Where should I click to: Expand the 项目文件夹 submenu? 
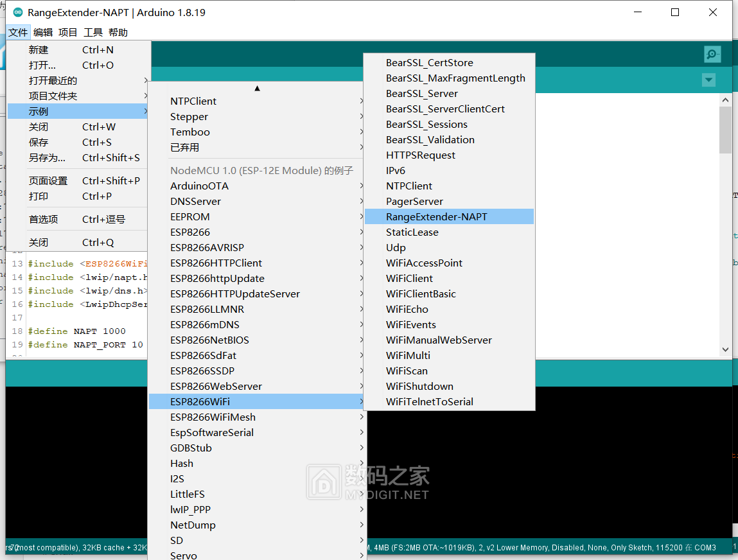pyautogui.click(x=78, y=96)
